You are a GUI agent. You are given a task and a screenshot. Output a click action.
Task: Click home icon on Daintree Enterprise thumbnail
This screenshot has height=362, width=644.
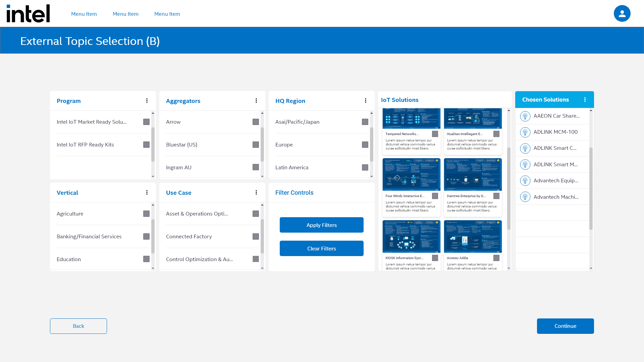pyautogui.click(x=498, y=161)
